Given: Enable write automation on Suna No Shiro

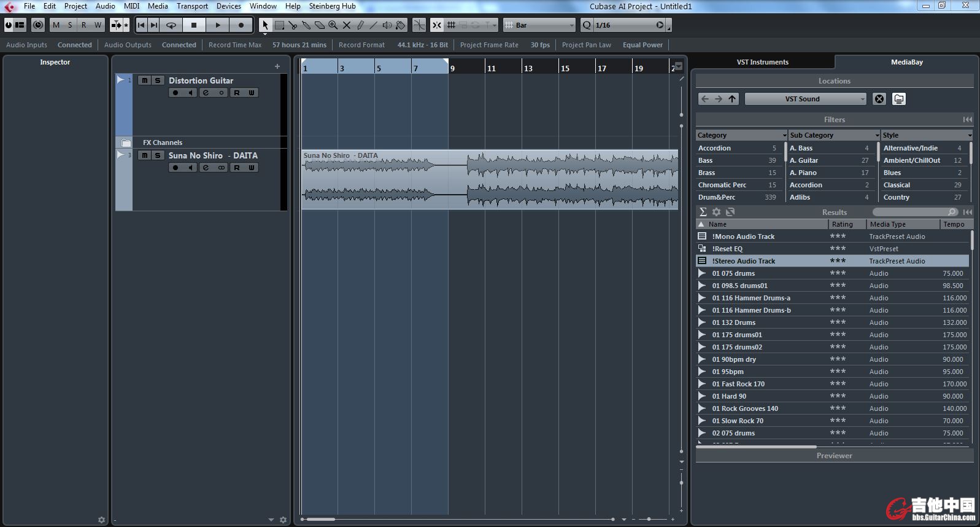Looking at the screenshot, I should tap(252, 168).
